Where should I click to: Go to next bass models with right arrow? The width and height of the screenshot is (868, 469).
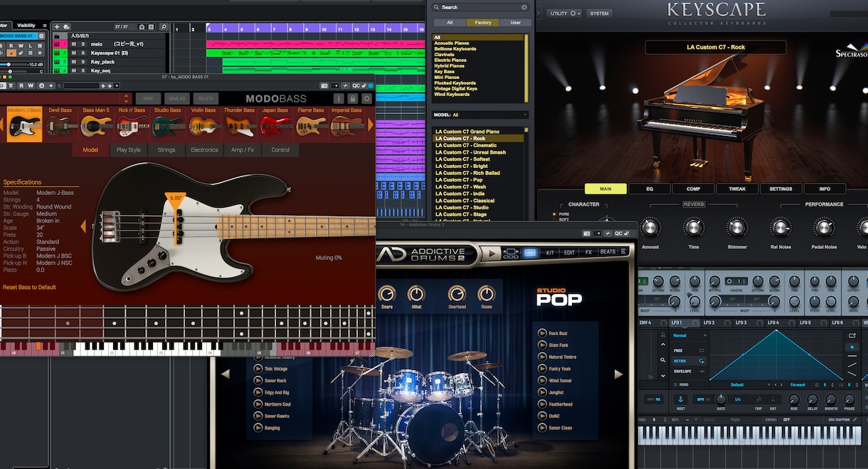coord(370,125)
